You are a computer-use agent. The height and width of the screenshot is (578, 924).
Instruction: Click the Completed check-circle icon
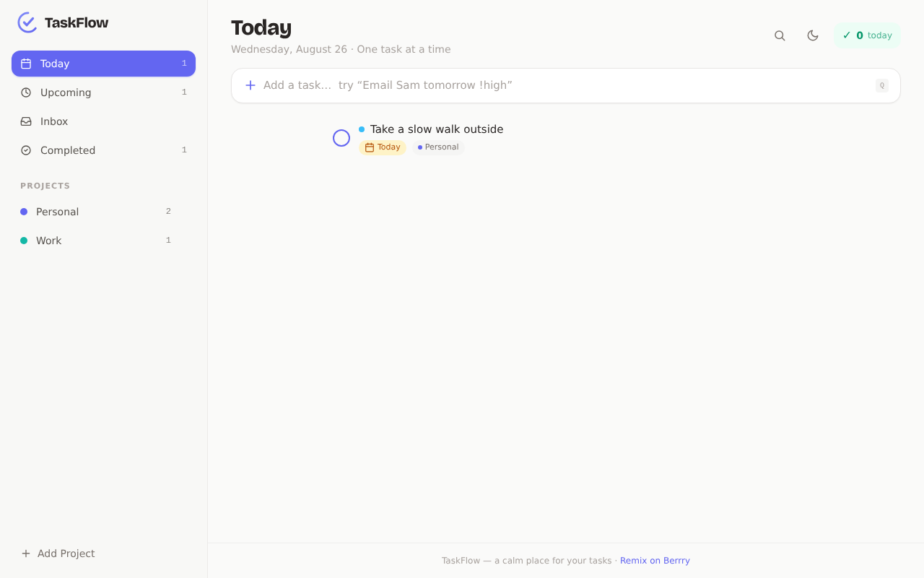(26, 150)
